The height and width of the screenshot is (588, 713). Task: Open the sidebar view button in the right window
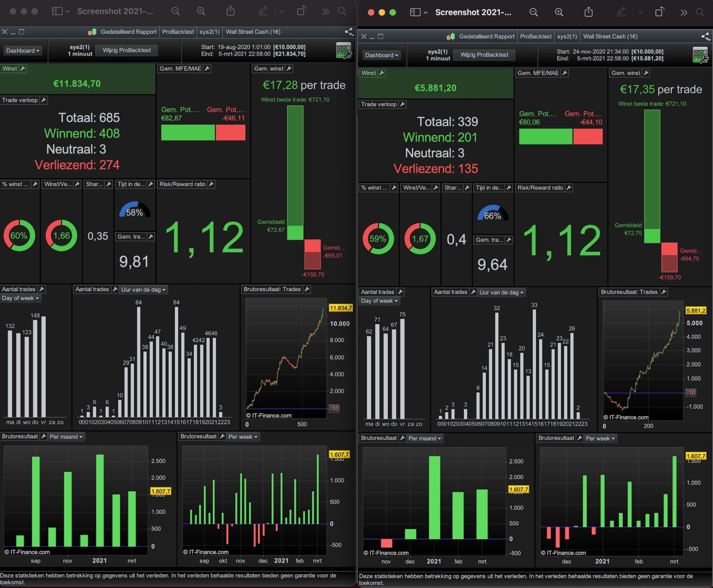415,12
